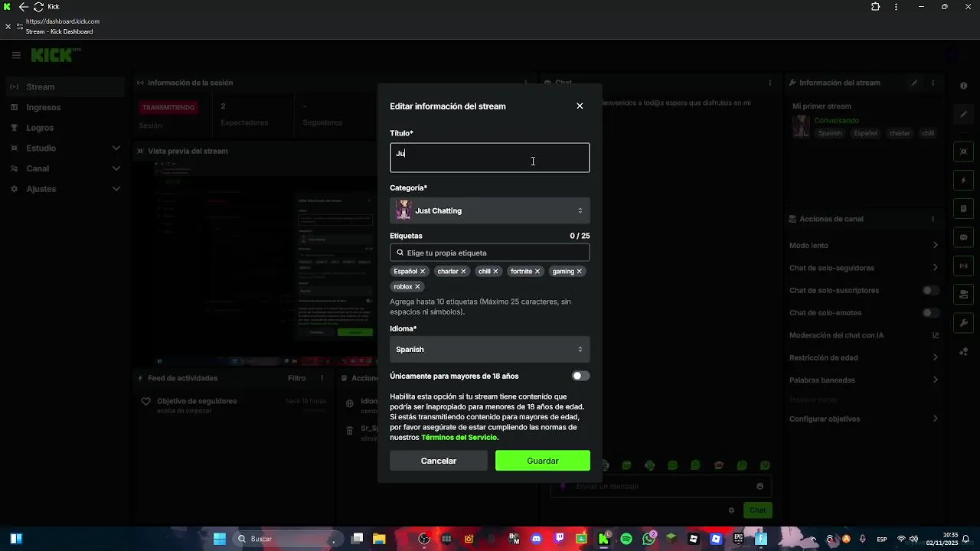
Task: Click the lightning bolt icon in right rail
Action: tap(964, 181)
